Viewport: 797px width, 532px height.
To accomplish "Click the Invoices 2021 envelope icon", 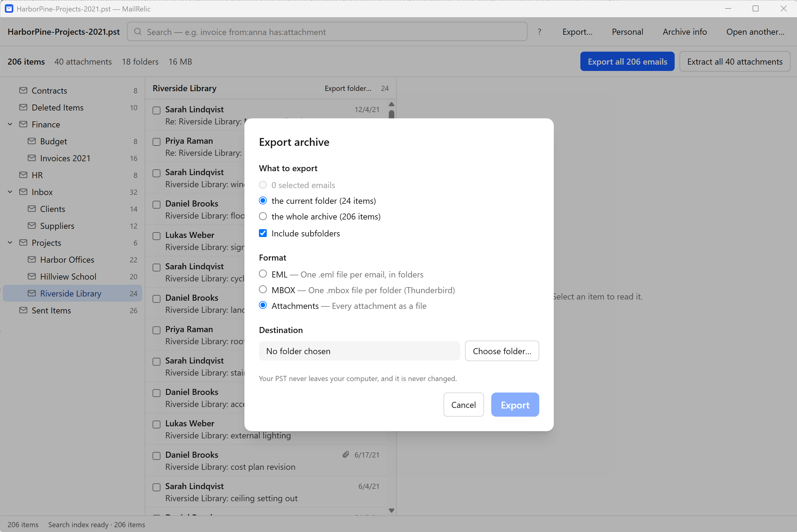I will pos(31,158).
